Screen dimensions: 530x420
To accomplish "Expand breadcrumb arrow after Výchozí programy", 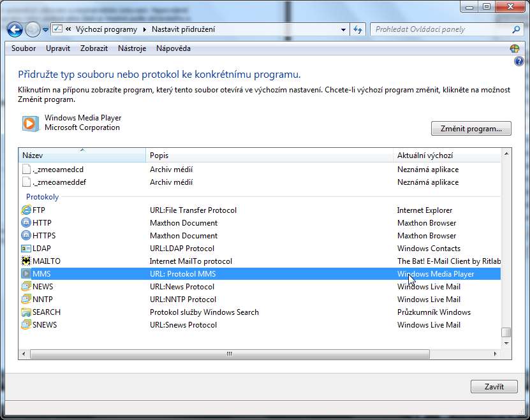I will point(144,30).
